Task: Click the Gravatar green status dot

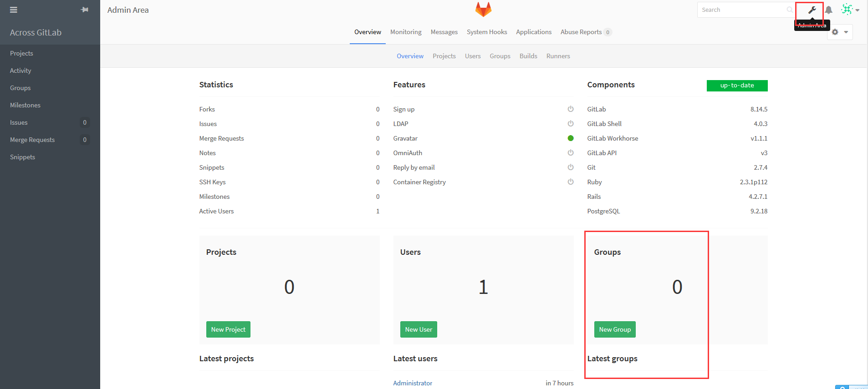Action: (571, 138)
